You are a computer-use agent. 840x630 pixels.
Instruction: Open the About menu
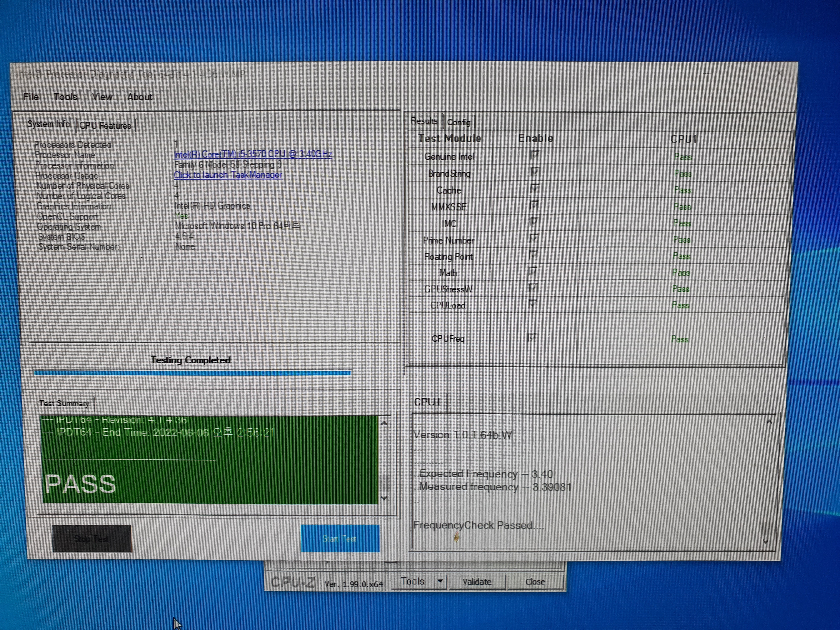[140, 97]
